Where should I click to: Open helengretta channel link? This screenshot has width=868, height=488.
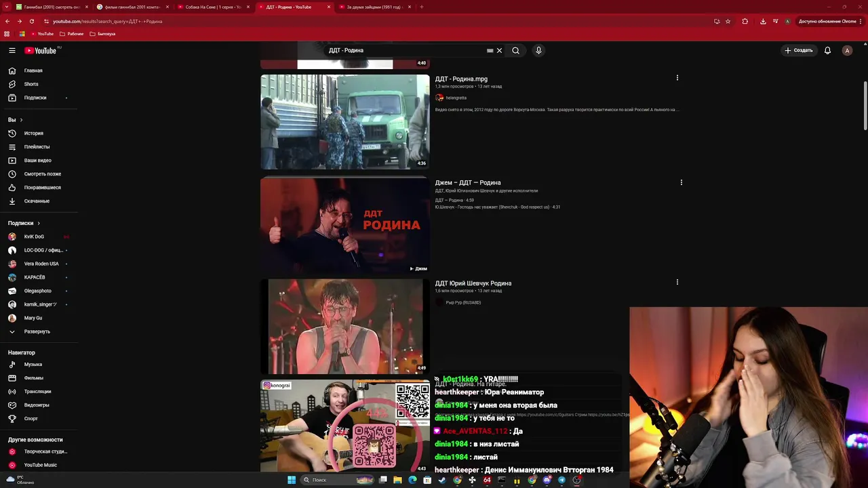tap(456, 98)
